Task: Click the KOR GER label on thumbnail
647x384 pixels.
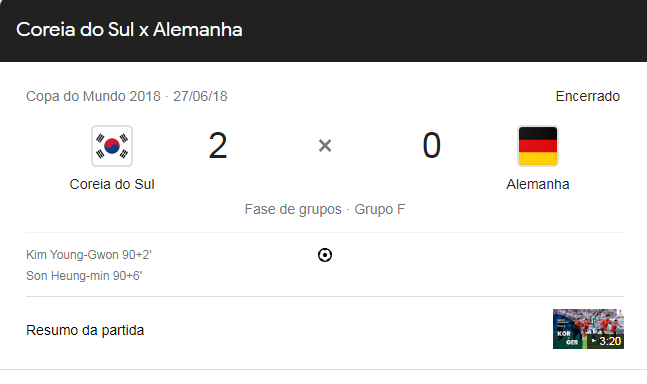Action: [567, 337]
